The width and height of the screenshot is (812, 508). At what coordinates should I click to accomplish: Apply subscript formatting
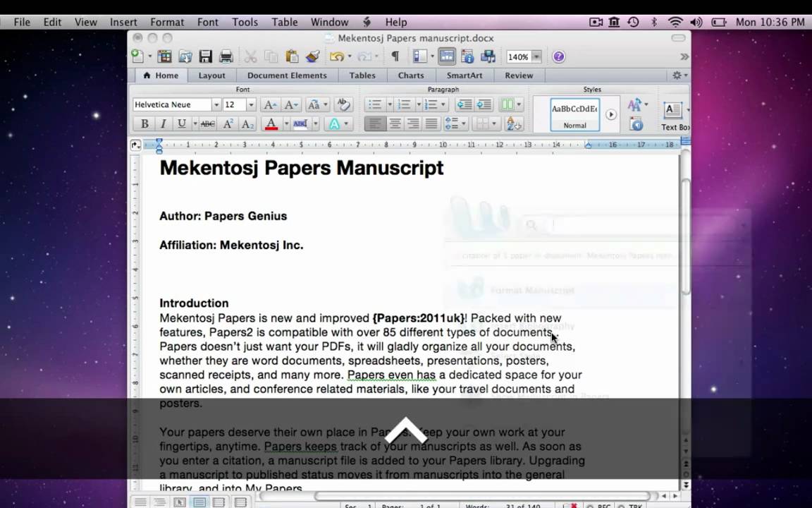point(247,124)
